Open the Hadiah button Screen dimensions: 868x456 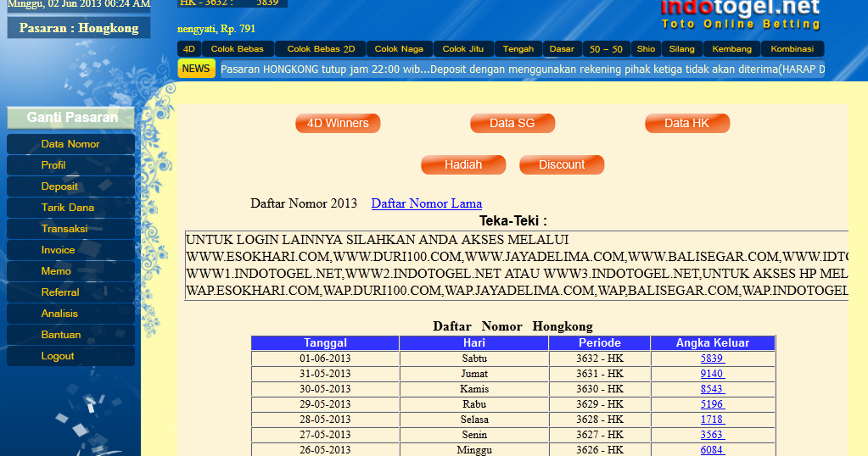tap(463, 164)
